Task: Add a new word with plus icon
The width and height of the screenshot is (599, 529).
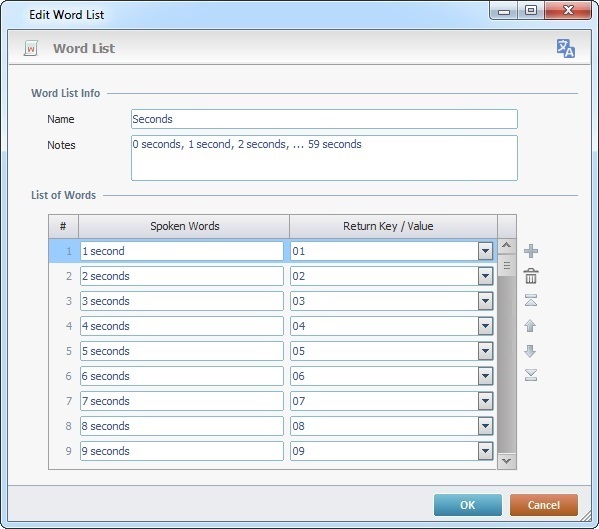Action: (x=531, y=251)
